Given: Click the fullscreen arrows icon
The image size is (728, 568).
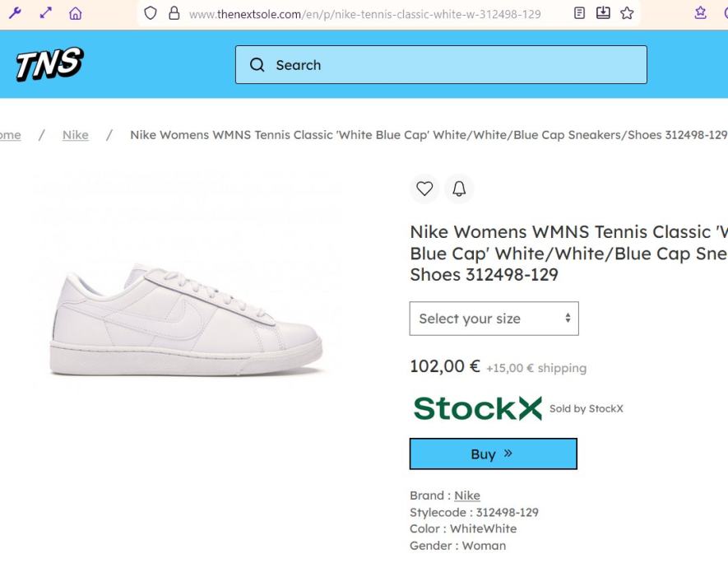Looking at the screenshot, I should 46,13.
